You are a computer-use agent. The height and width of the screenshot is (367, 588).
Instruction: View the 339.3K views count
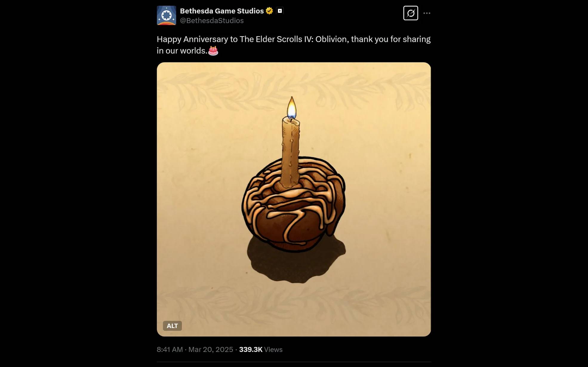click(251, 349)
